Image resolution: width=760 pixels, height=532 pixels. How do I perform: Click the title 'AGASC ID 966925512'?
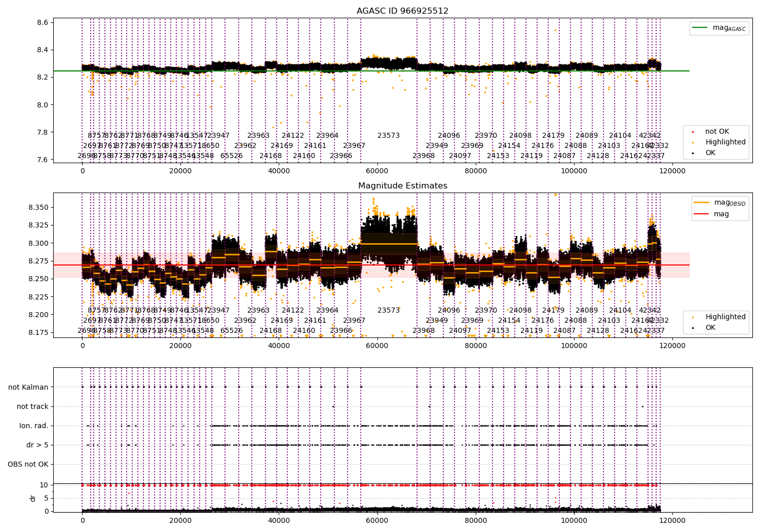402,11
